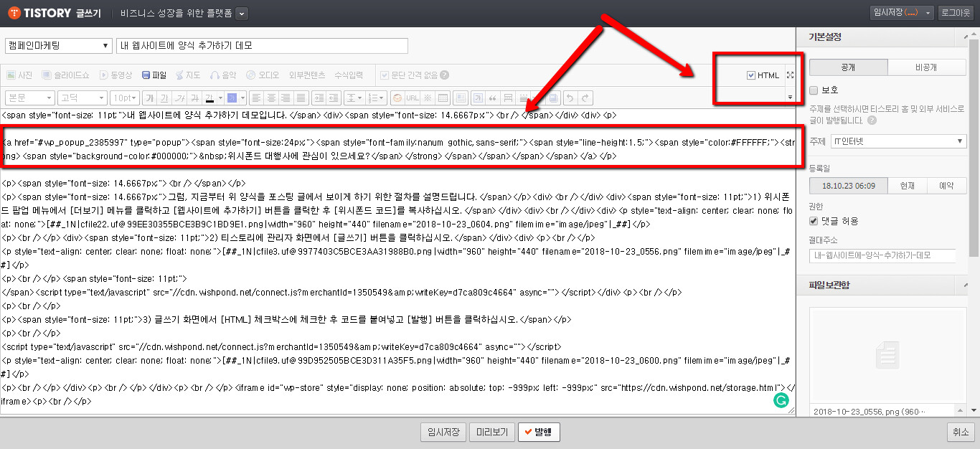This screenshot has width=980, height=449.
Task: Add a slideshow via 슬라이드쇼
Action: click(x=65, y=75)
